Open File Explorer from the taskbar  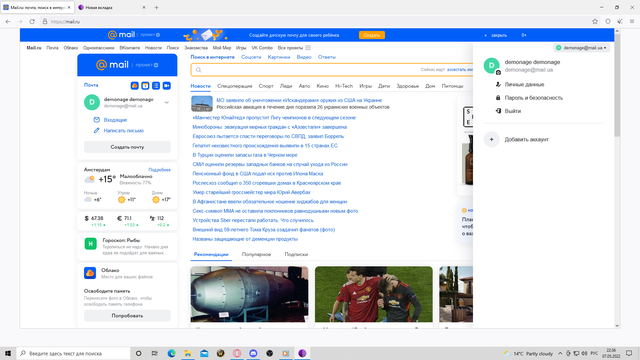coord(188,353)
